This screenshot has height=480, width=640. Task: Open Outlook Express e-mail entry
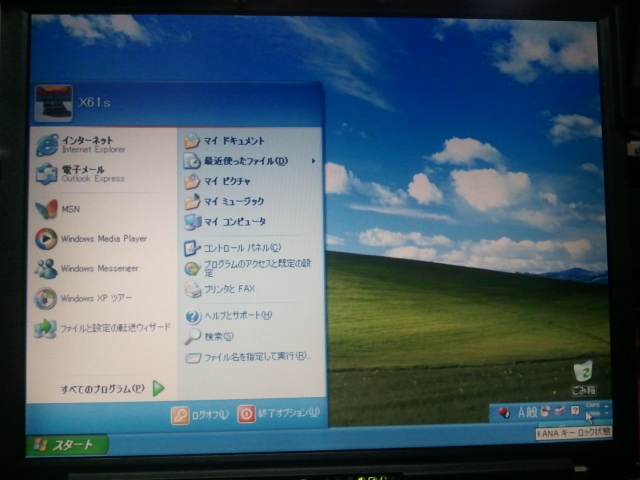coord(80,173)
